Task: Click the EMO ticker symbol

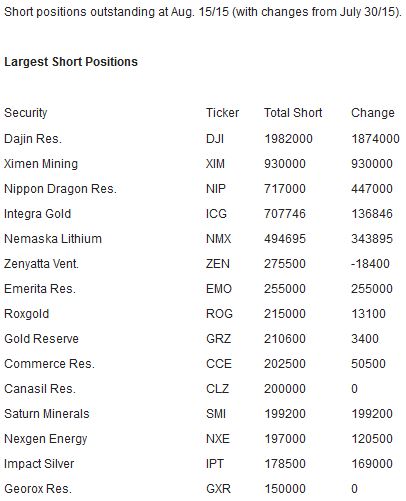Action: (219, 289)
